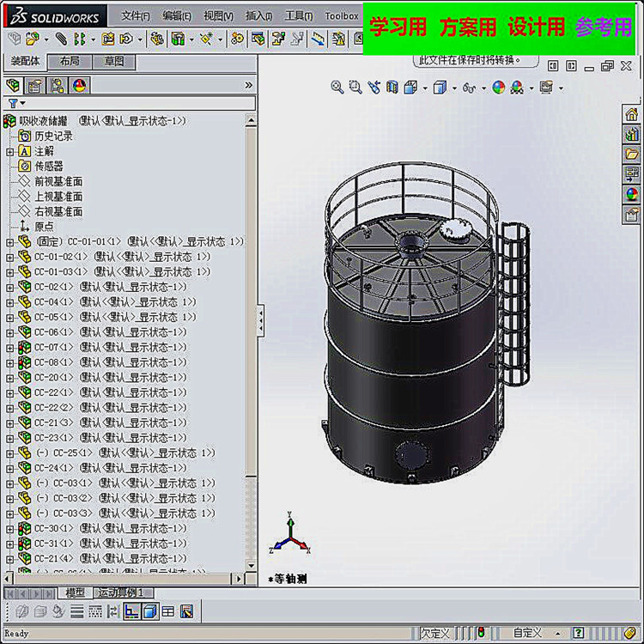Viewport: 644px width, 644px height.
Task: Open the Appearances ball icon in task pane
Action: click(632, 194)
